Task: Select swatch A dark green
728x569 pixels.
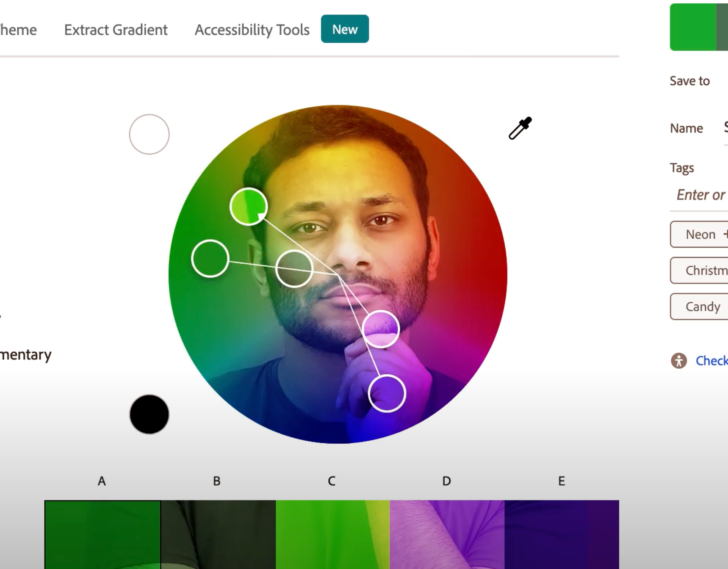Action: coord(102,535)
